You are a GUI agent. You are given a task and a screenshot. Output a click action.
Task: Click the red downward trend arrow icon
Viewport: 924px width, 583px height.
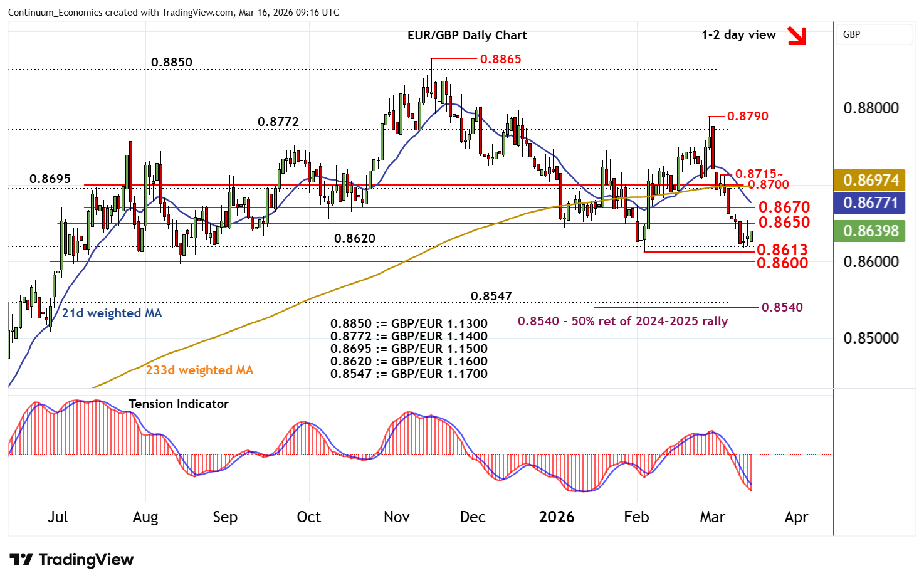point(797,36)
